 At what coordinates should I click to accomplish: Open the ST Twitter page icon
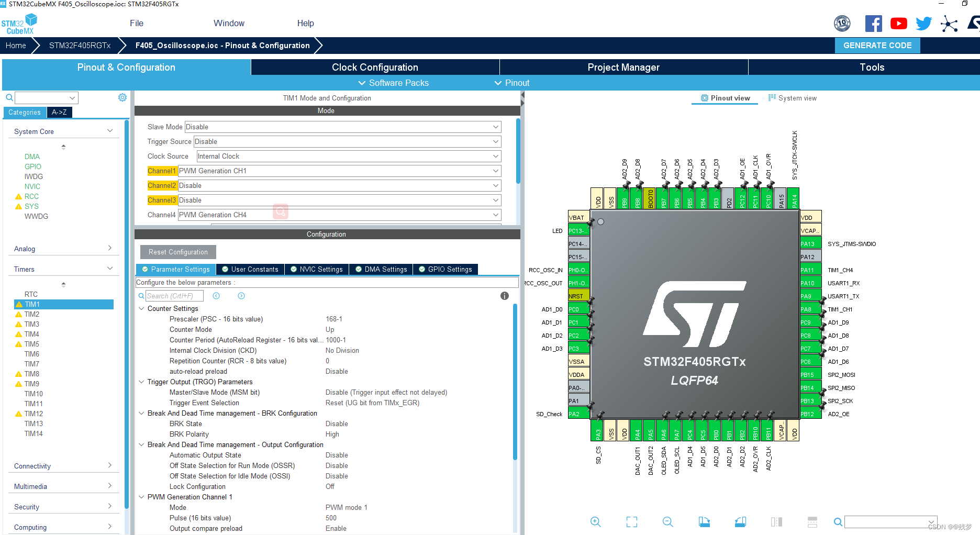coord(924,24)
